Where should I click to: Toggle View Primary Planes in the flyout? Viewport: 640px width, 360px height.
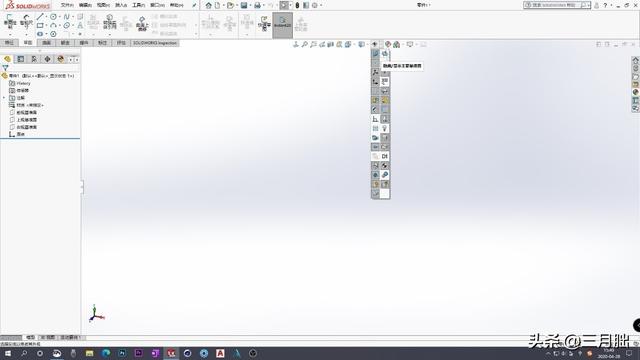click(x=384, y=53)
